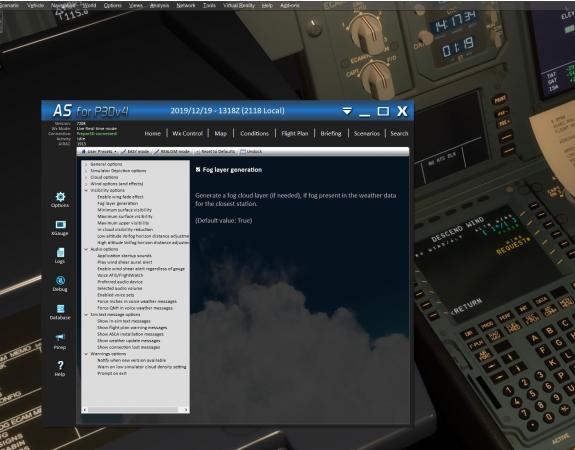Image resolution: width=575 pixels, height=450 pixels.
Task: Select Show in-sim text messages item
Action: point(124,321)
